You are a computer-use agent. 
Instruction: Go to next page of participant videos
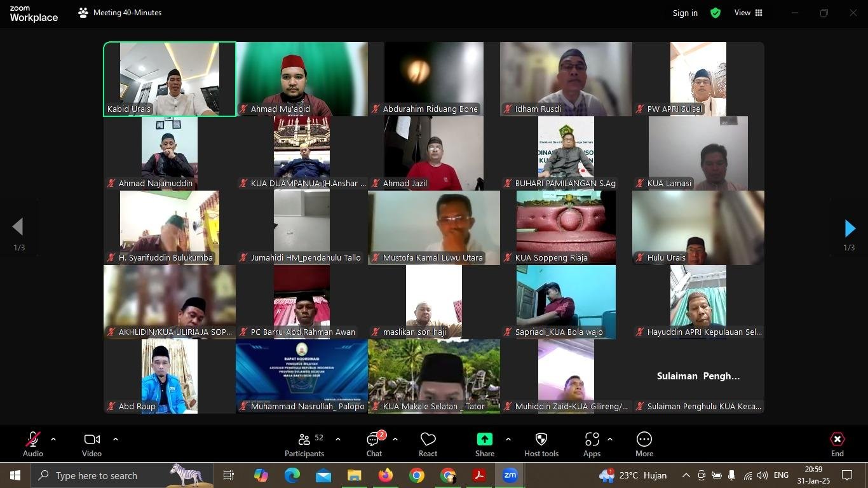(850, 227)
